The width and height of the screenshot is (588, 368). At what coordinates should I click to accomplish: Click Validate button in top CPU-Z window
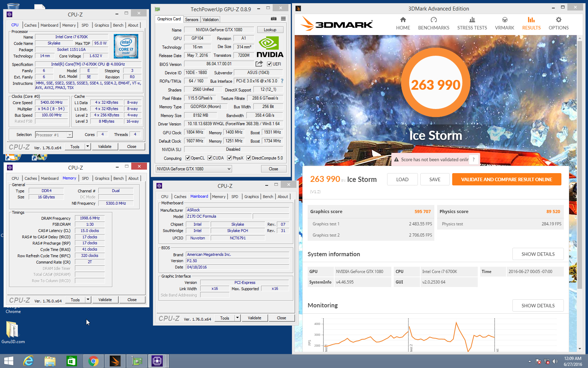coord(105,146)
